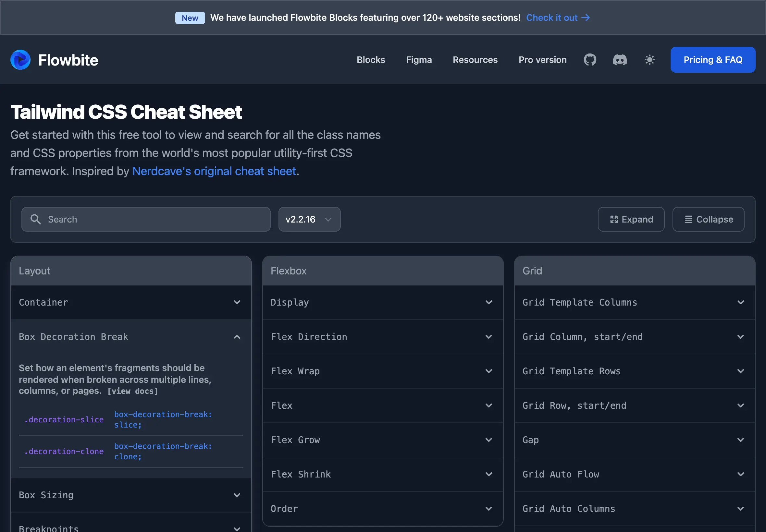Image resolution: width=766 pixels, height=532 pixels.
Task: Click the Layout panel header
Action: pos(131,271)
